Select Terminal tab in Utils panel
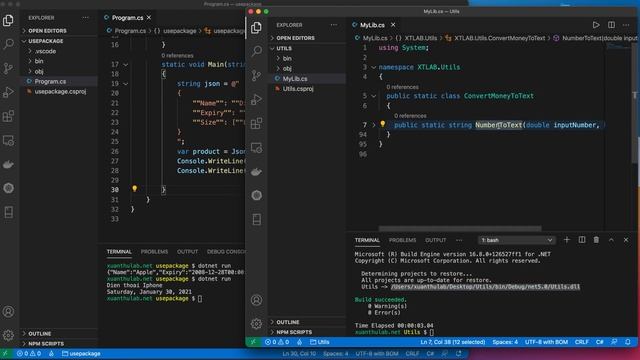 (367, 240)
